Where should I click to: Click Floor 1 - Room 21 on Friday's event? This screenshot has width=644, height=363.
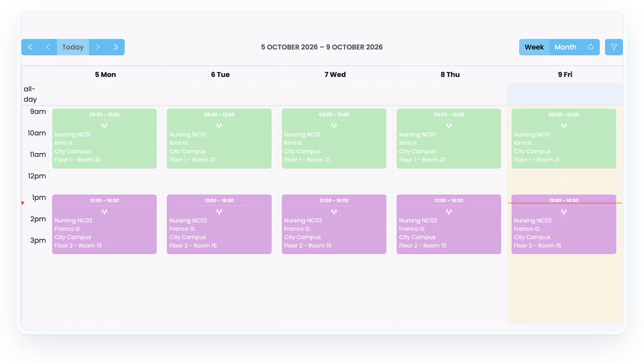click(x=537, y=160)
